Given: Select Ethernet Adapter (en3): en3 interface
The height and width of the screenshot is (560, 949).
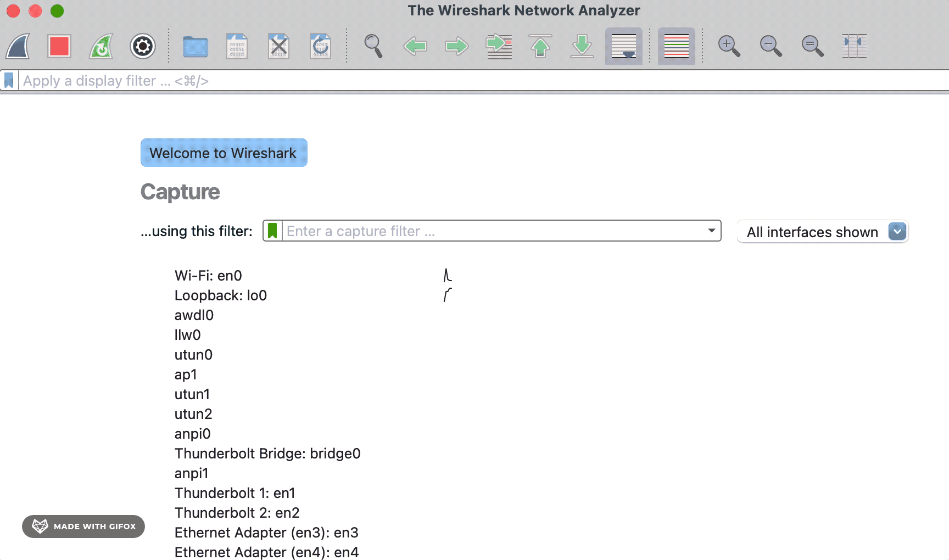Looking at the screenshot, I should coord(266,533).
